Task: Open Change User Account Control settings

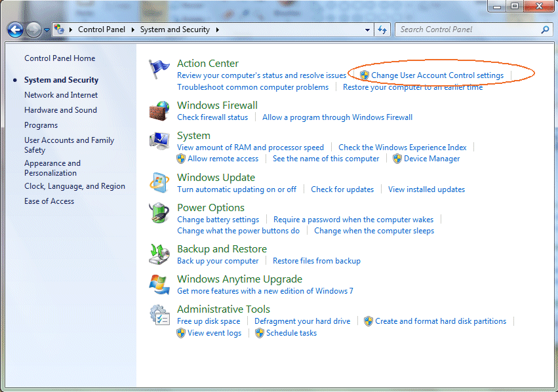Action: point(437,75)
